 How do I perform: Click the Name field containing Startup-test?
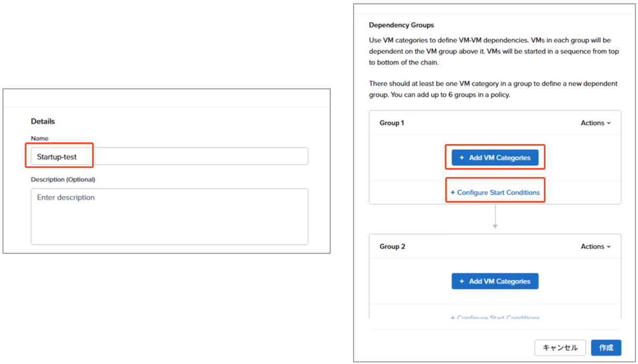pyautogui.click(x=169, y=156)
